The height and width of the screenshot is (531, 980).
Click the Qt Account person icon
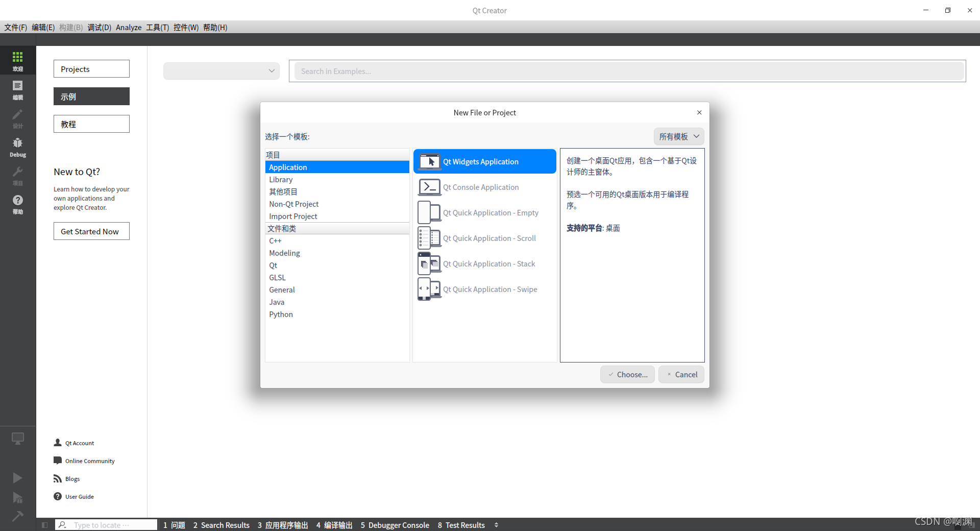pos(58,443)
